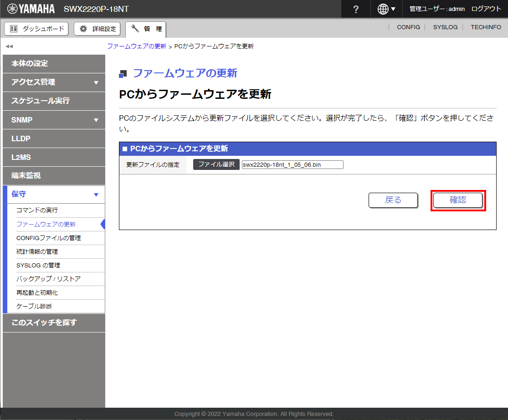
Task: Collapse the sidebar with the double-arrow icon
Action: 9,46
